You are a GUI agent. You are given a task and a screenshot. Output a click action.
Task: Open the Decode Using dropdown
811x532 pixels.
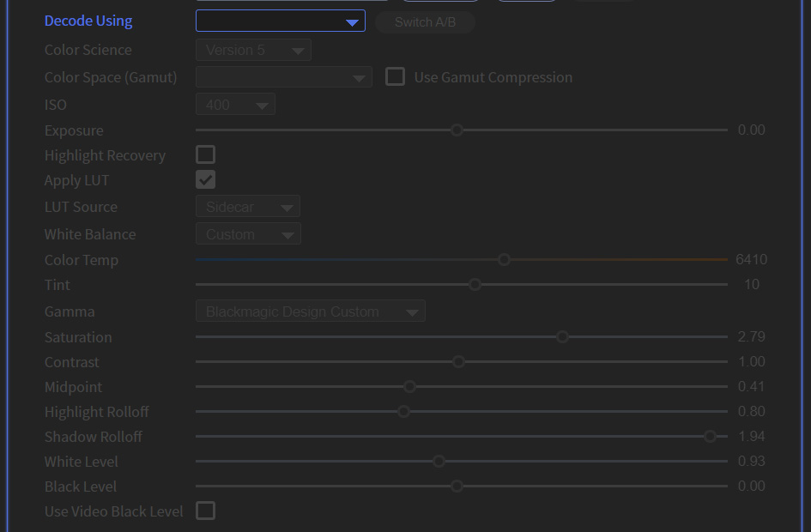(280, 21)
